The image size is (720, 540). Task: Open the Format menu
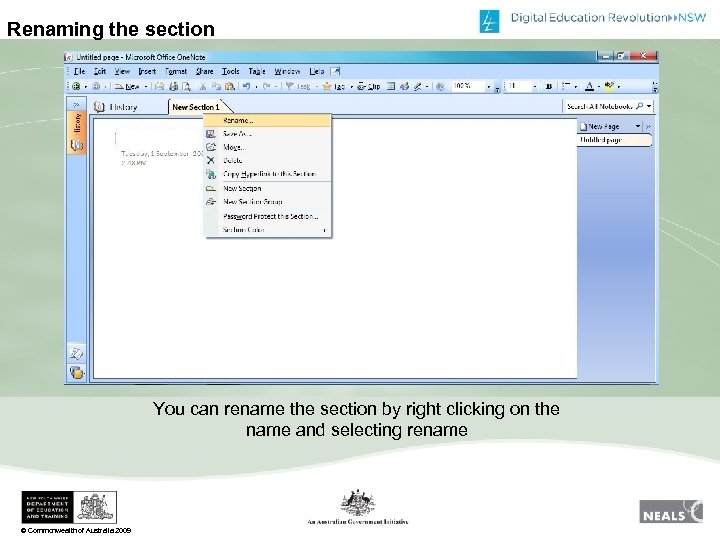176,71
